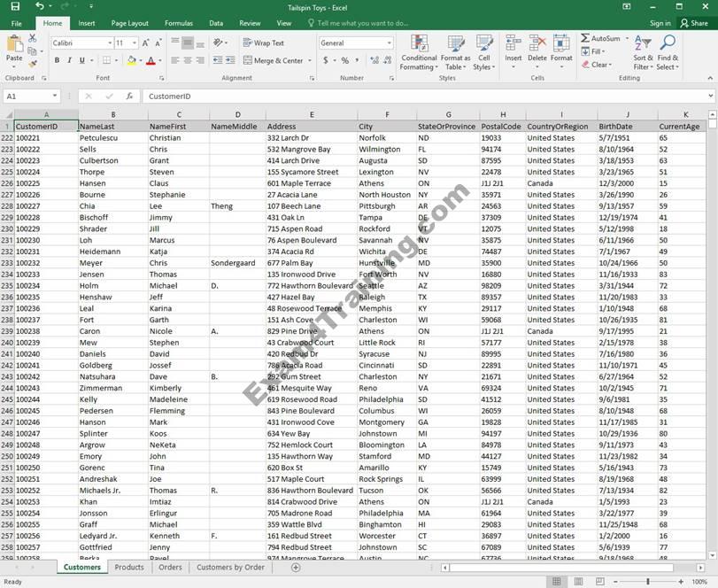This screenshot has width=718, height=588.
Task: Open the Formulas ribbon tab
Action: [178, 23]
